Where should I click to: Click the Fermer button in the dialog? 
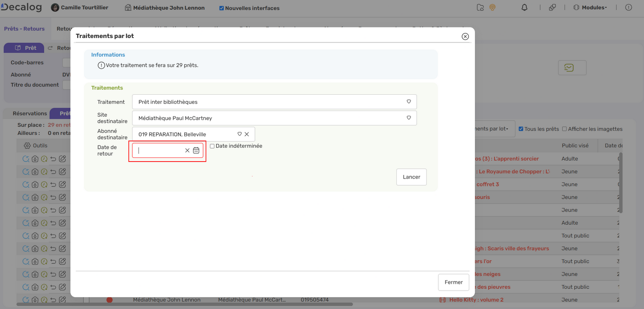(453, 282)
